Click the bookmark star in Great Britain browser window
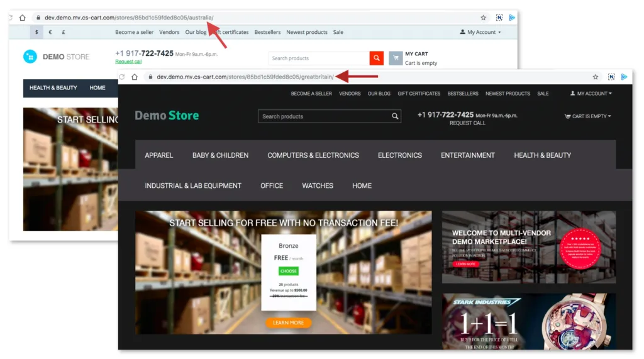 coord(596,77)
